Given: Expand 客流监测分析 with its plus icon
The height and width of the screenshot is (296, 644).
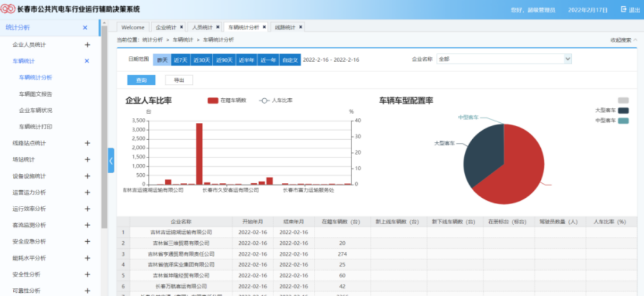Looking at the screenshot, I should pos(87,225).
